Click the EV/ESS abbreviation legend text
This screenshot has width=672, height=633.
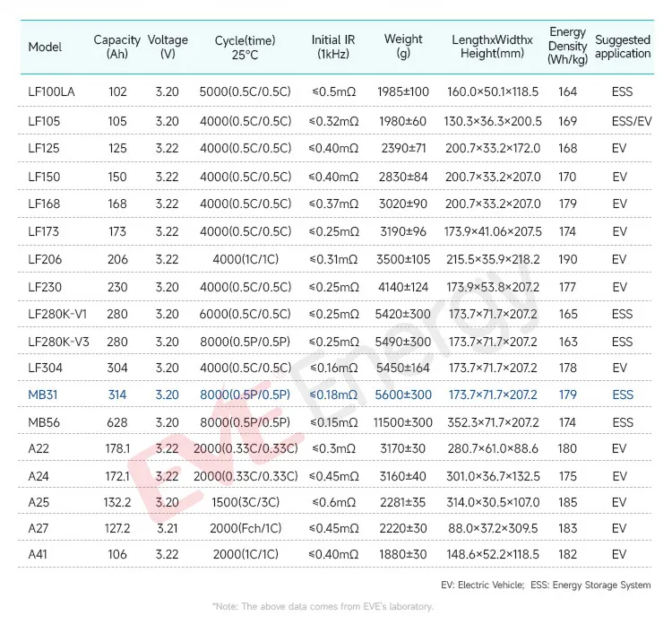pyautogui.click(x=546, y=585)
